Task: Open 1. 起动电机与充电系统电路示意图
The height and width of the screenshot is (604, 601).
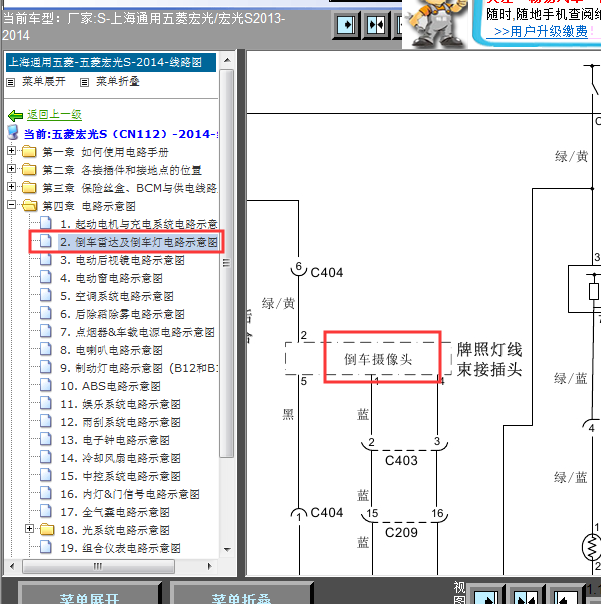Action: 139,224
